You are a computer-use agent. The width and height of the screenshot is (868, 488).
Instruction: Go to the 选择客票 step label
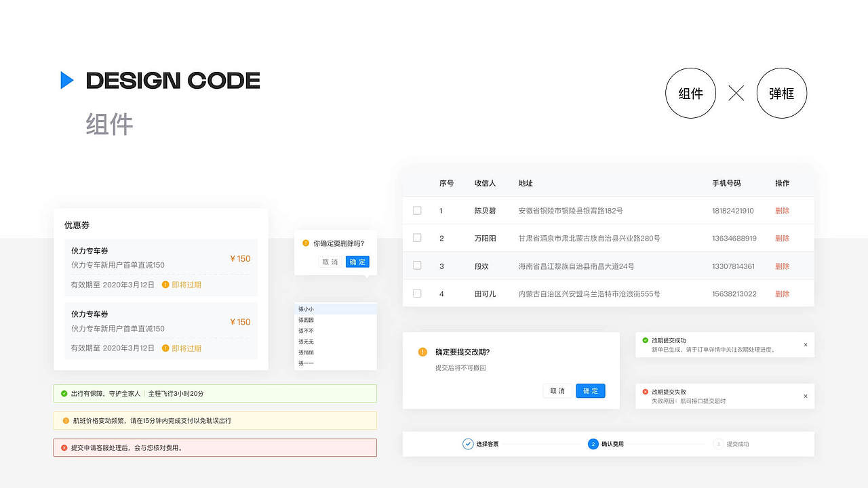pyautogui.click(x=488, y=444)
